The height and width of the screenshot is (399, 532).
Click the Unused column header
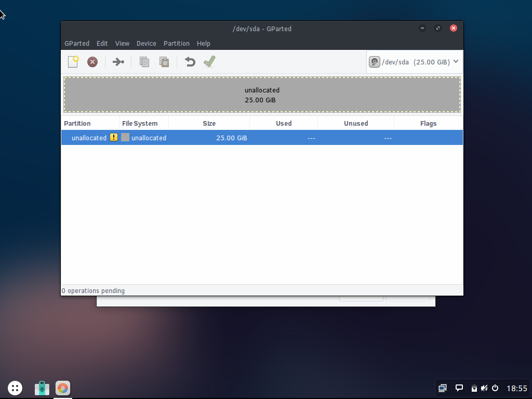tap(356, 124)
